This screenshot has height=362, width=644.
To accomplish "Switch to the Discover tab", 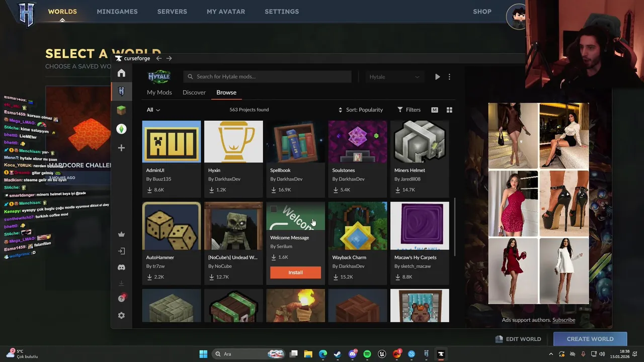I will click(x=194, y=93).
